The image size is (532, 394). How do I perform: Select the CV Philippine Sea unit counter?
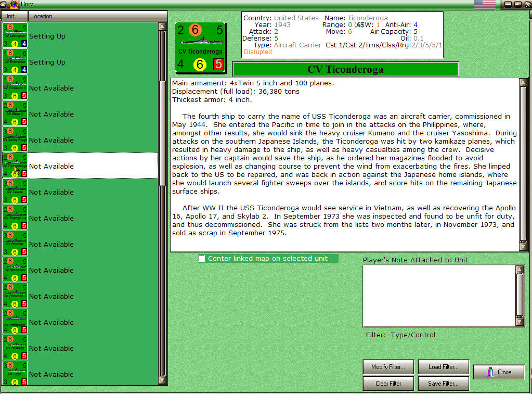[15, 322]
